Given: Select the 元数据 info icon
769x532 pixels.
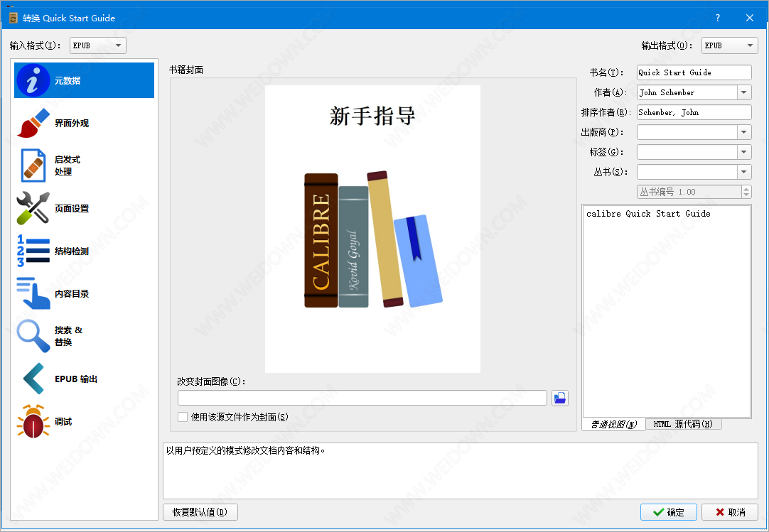Looking at the screenshot, I should (33, 80).
